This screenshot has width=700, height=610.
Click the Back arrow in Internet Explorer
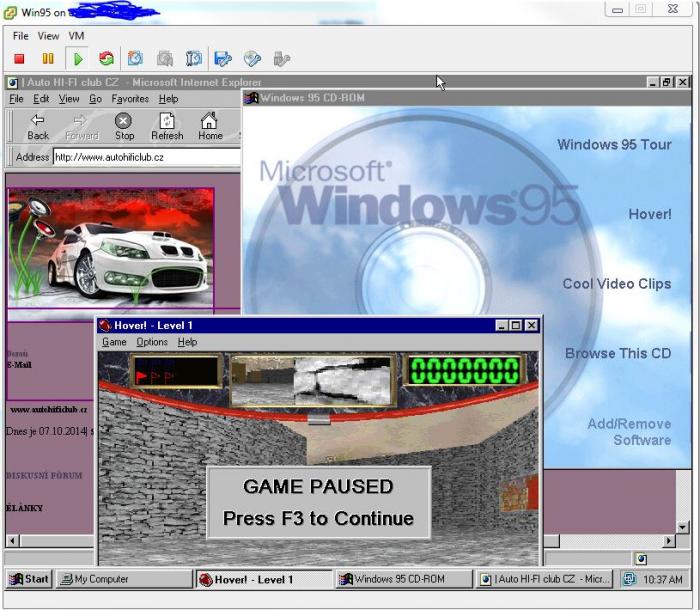tap(38, 126)
